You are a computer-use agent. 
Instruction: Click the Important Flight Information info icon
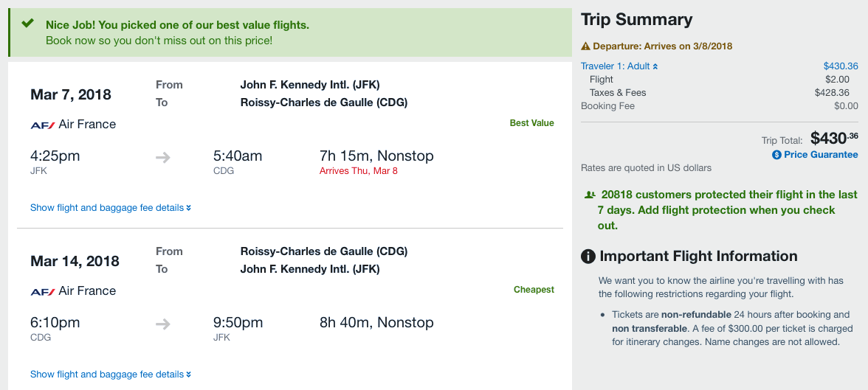(x=588, y=257)
